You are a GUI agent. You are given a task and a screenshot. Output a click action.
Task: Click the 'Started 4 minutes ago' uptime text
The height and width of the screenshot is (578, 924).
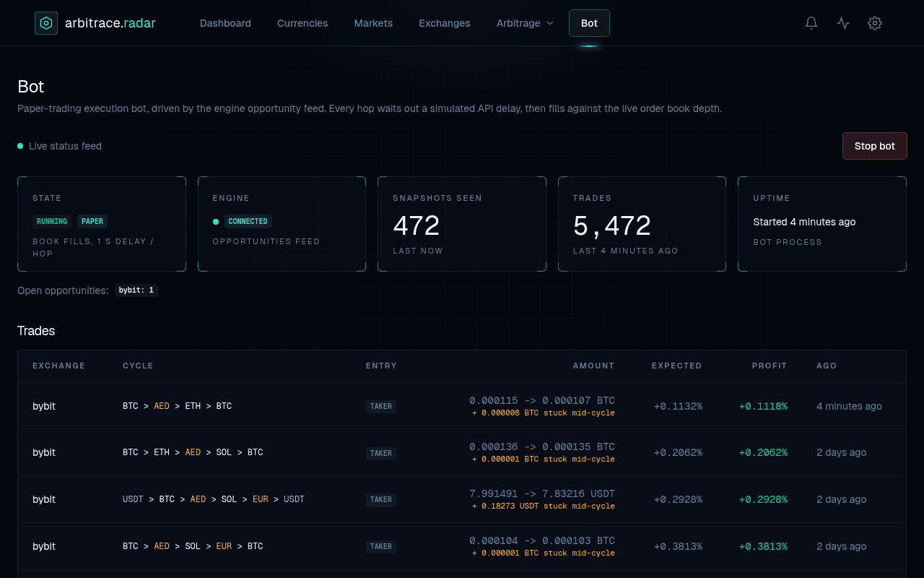(x=804, y=222)
